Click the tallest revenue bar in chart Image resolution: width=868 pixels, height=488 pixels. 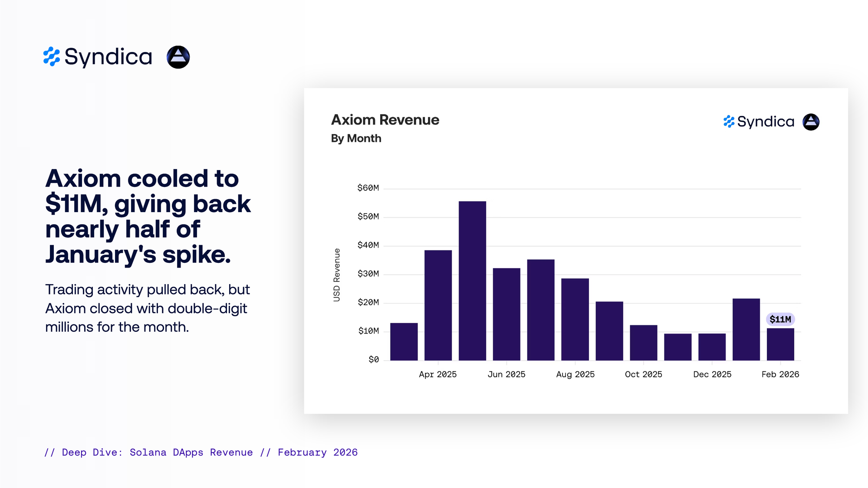[472, 281]
